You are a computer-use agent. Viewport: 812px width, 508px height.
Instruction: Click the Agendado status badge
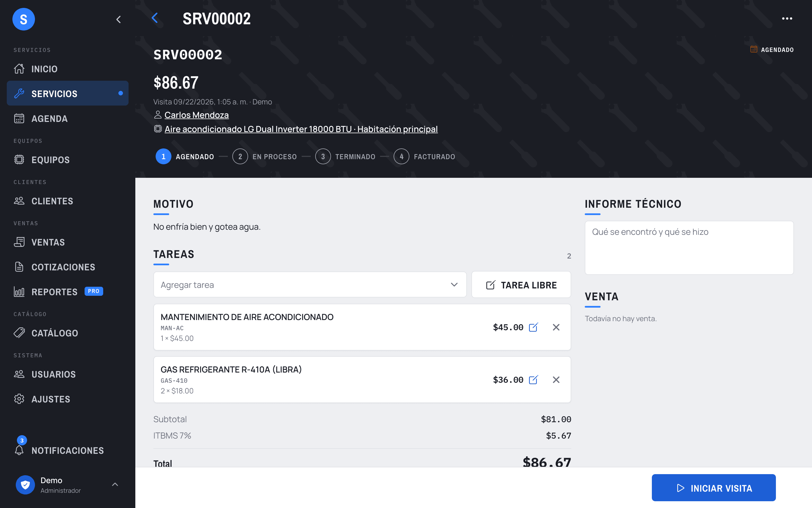(772, 50)
